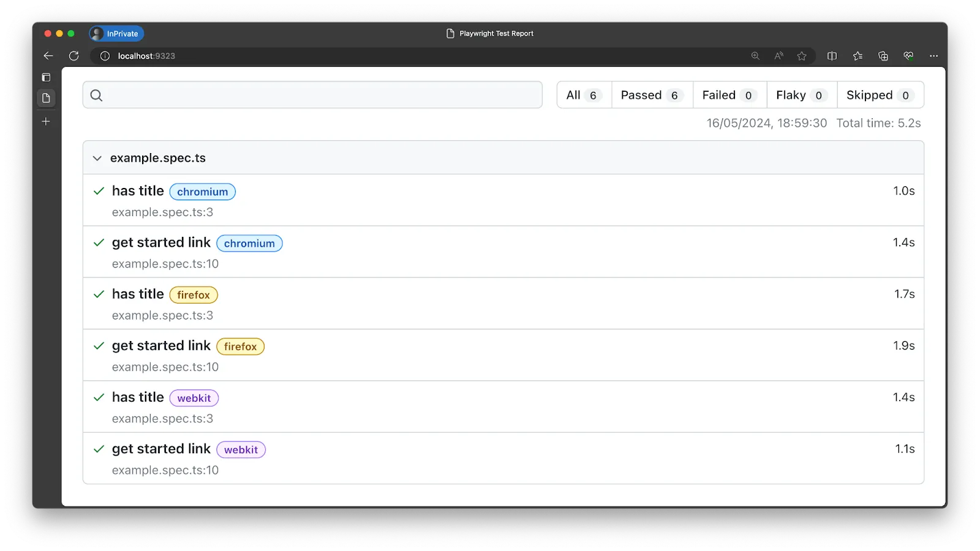This screenshot has width=980, height=551.
Task: Open the Collections icon
Action: 883,56
